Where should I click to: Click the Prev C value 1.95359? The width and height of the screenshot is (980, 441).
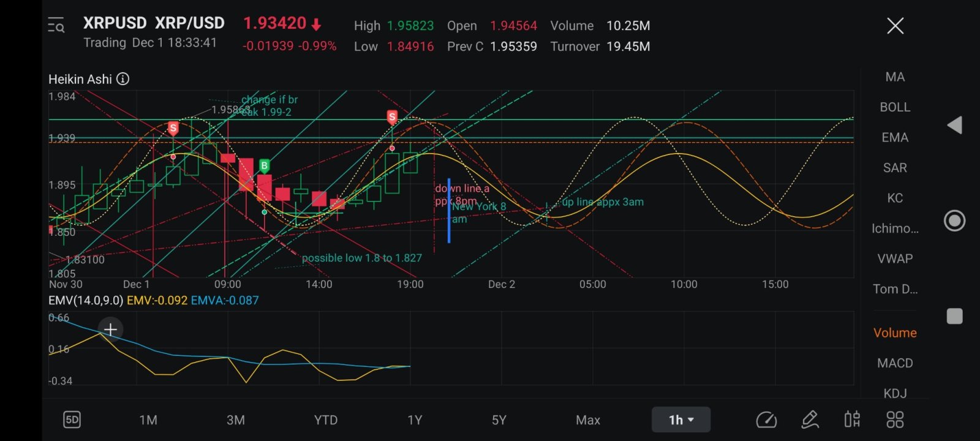tap(513, 47)
